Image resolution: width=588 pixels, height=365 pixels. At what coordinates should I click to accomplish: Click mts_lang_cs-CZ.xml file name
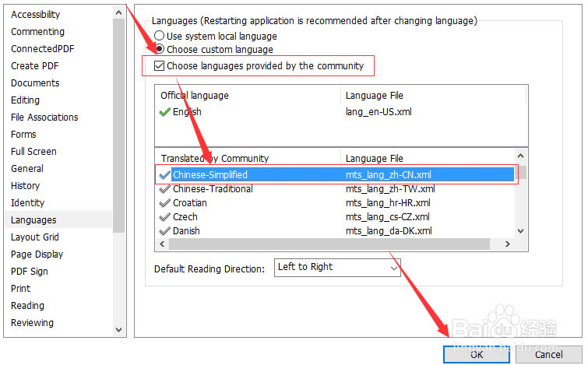coord(388,217)
